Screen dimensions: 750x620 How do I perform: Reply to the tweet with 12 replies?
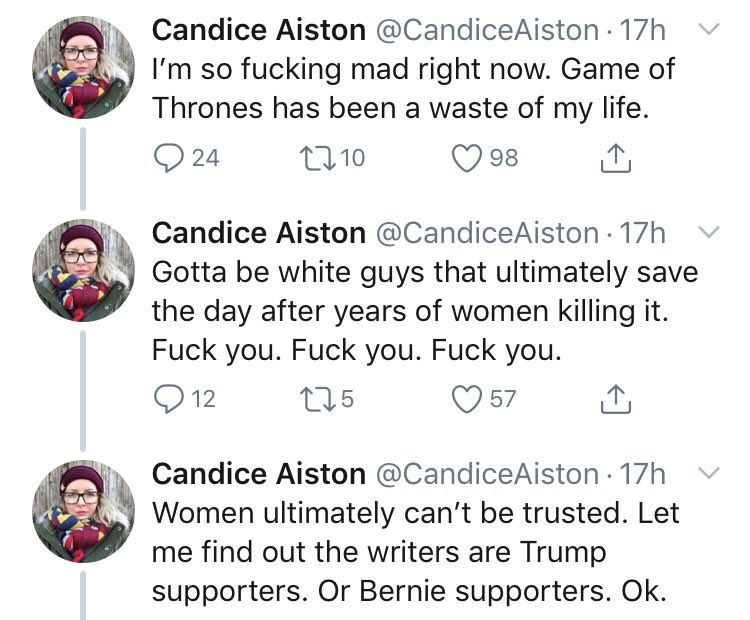[x=168, y=399]
